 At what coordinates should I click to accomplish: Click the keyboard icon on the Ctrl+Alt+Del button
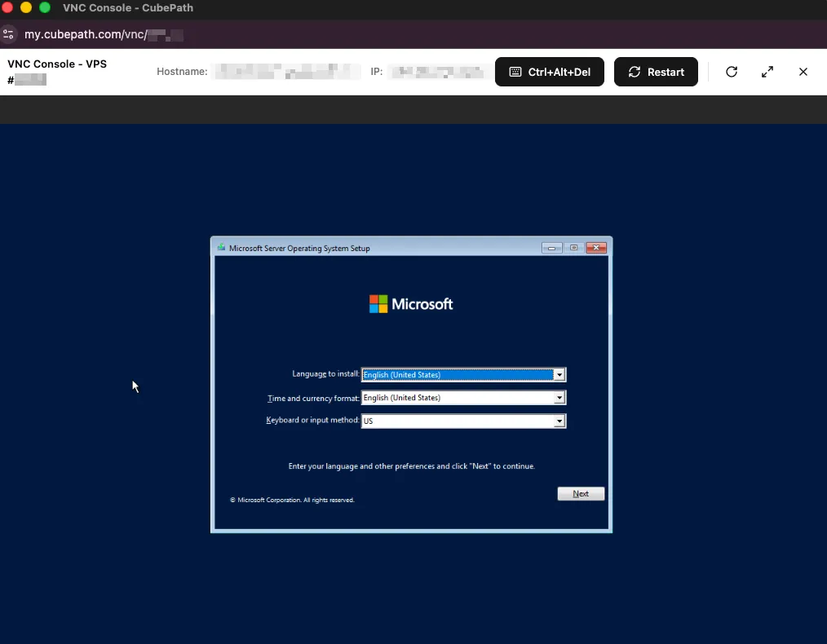pyautogui.click(x=515, y=72)
